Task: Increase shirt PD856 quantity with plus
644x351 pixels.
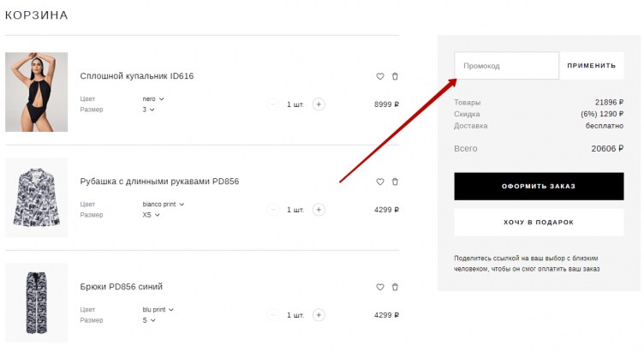Action: (319, 210)
